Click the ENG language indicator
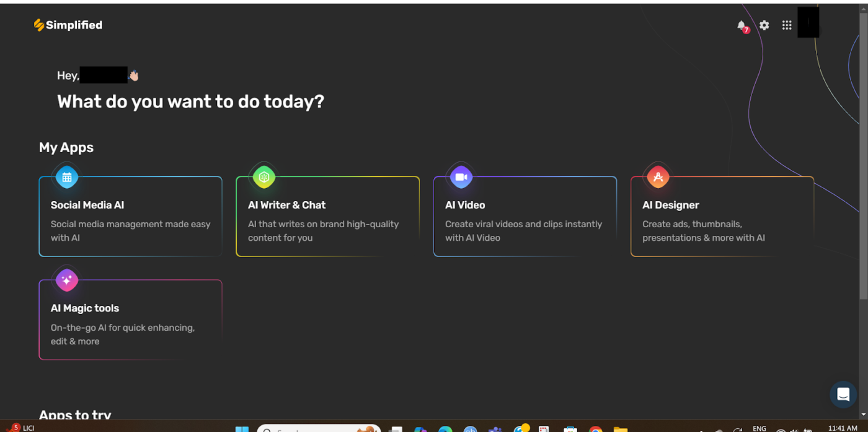This screenshot has height=432, width=868. 759,428
